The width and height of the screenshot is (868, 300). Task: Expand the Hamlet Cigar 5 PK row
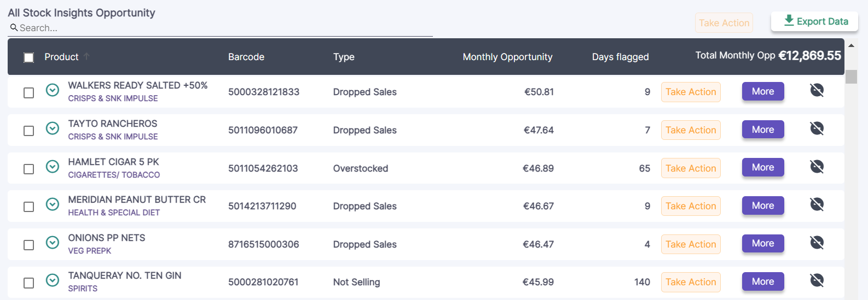tap(53, 167)
